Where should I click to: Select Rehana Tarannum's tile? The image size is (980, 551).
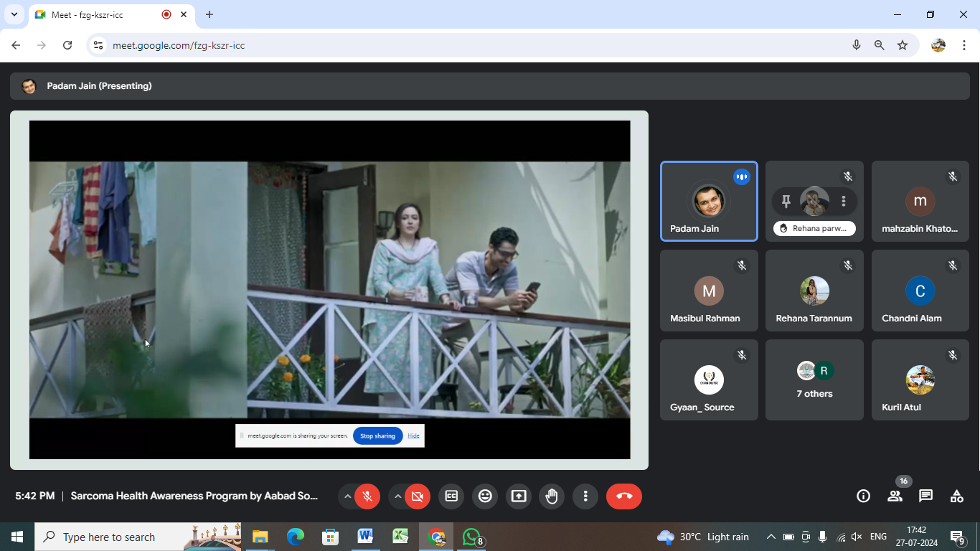point(814,291)
